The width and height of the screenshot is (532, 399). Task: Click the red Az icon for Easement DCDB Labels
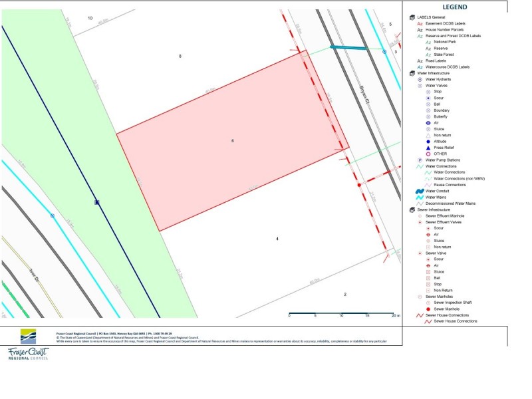pyautogui.click(x=420, y=24)
